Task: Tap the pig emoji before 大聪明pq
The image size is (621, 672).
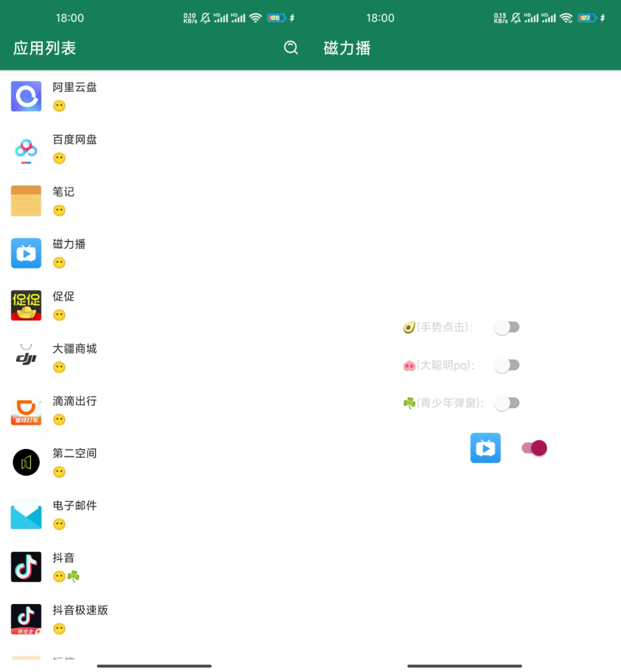Action: click(409, 366)
